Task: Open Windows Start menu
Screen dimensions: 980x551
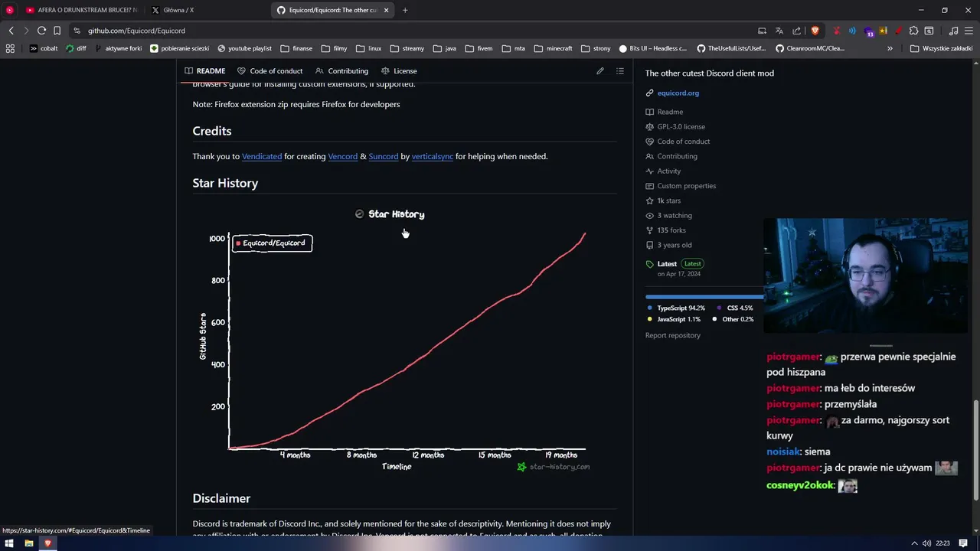Action: 9,543
